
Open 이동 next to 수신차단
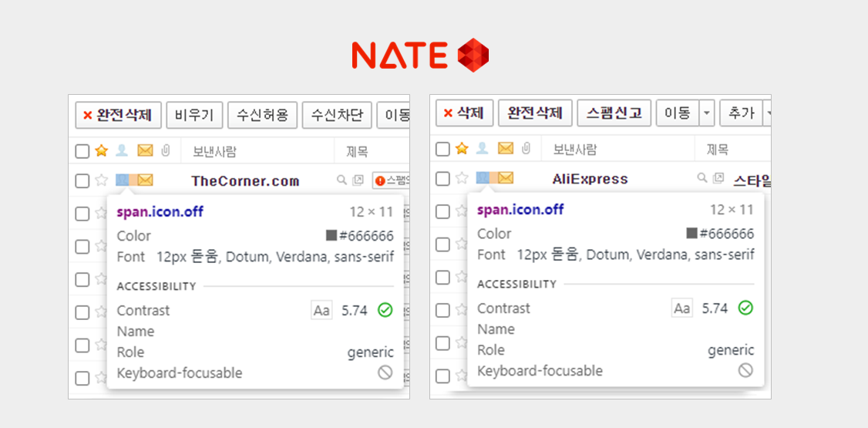394,115
